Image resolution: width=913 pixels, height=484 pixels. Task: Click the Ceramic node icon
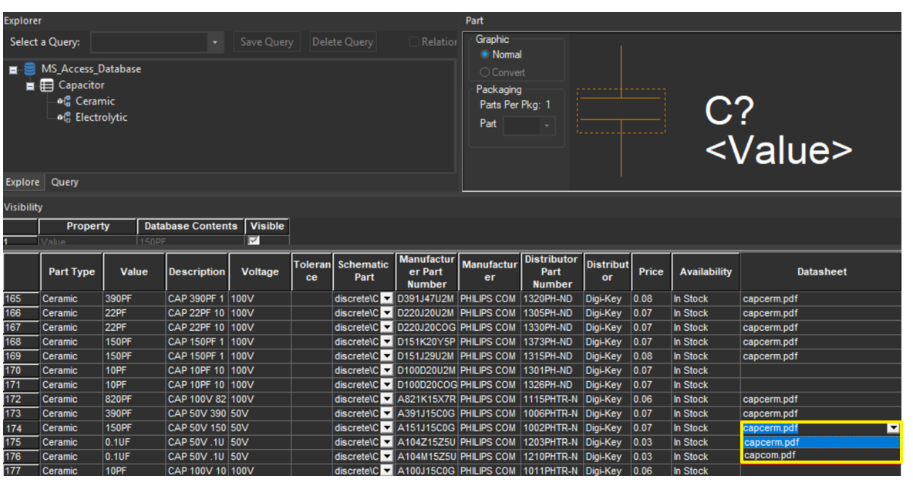64,101
